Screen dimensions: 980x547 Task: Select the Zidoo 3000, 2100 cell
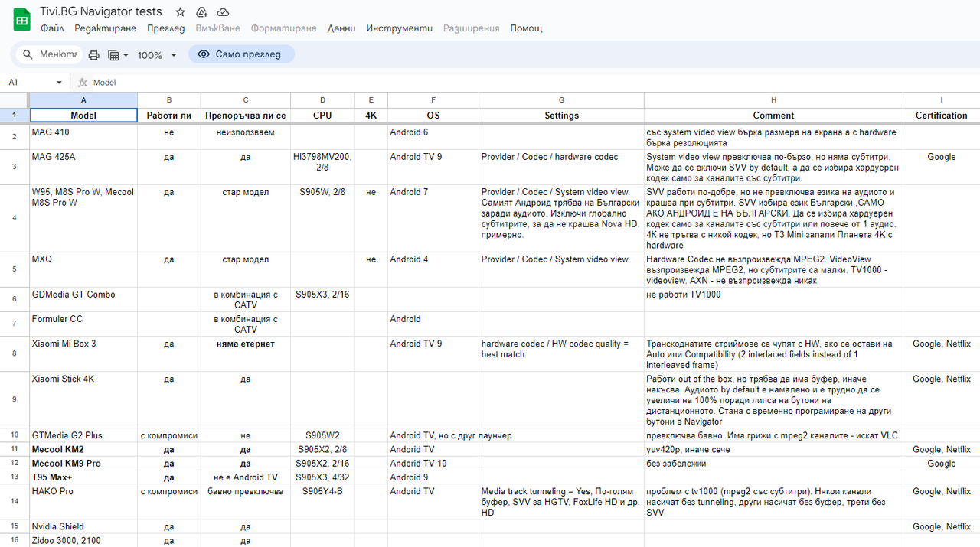pos(83,540)
